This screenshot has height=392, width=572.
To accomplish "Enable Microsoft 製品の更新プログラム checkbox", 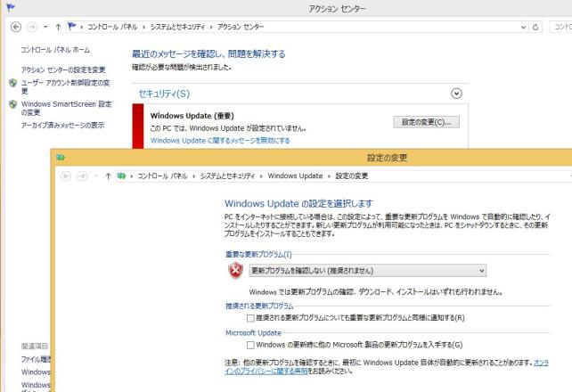I will [250, 345].
